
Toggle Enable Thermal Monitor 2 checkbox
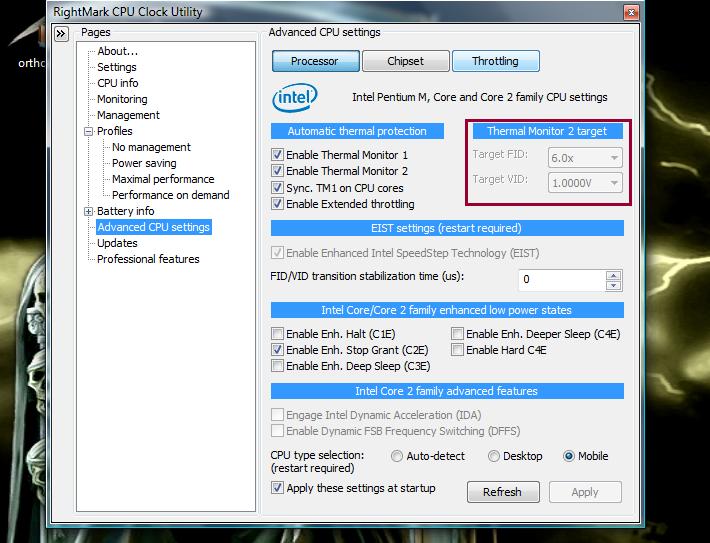tap(277, 171)
